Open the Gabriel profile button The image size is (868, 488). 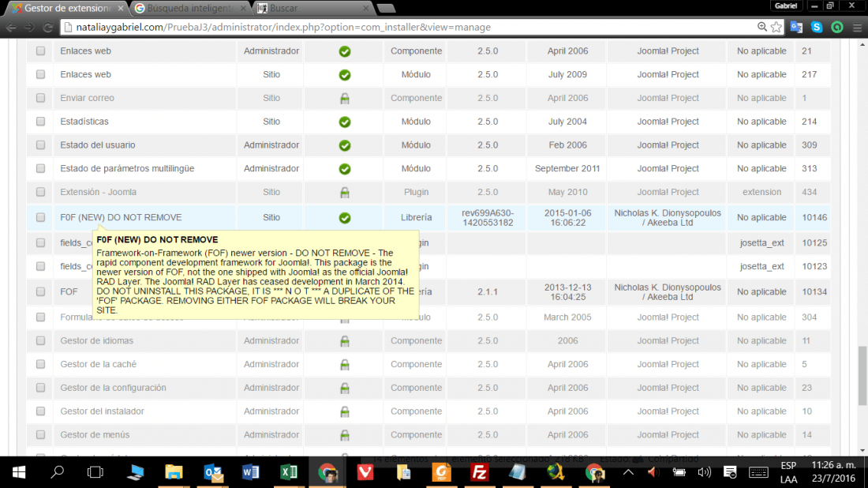(x=785, y=6)
